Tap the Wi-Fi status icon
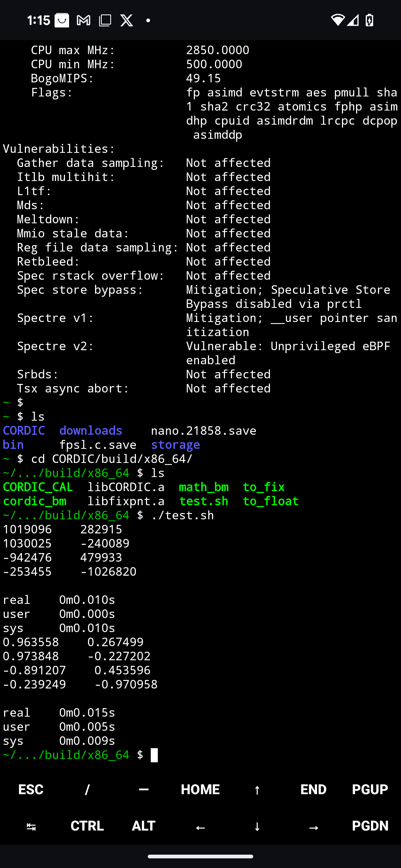 click(338, 20)
